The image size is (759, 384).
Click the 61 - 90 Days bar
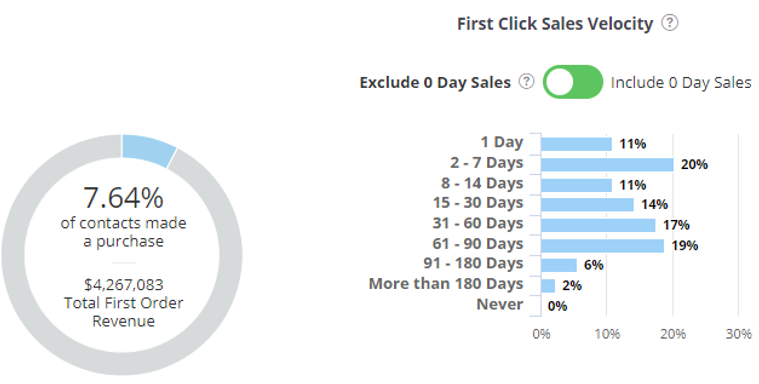coord(603,246)
